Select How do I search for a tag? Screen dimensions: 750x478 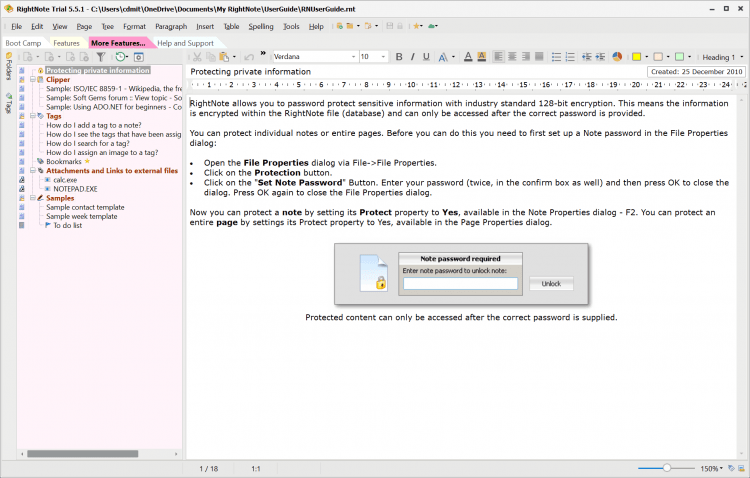click(x=88, y=143)
